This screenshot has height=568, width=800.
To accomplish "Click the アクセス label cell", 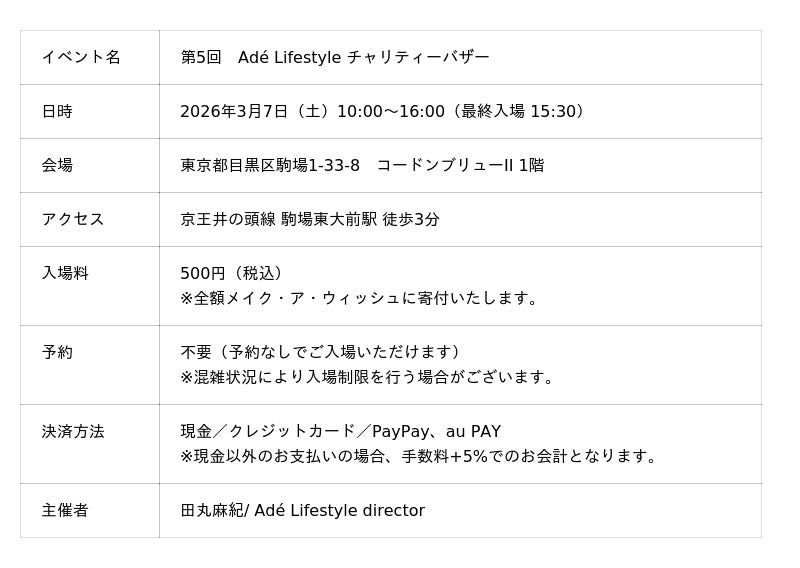I will click(x=73, y=219).
